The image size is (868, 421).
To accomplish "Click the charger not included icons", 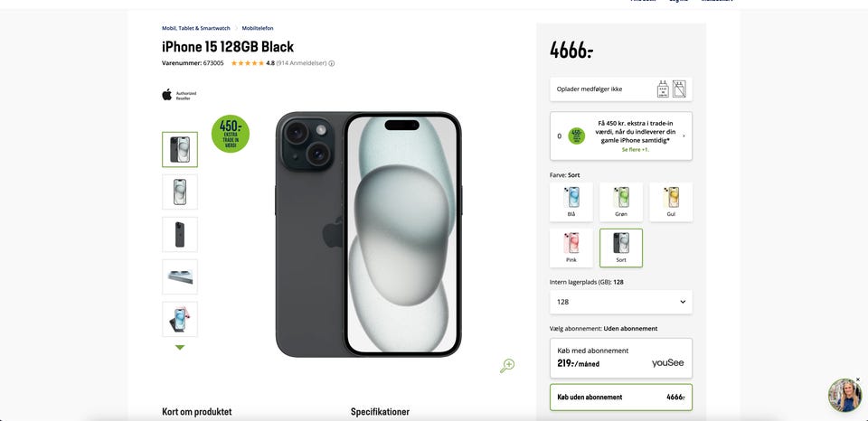I will [x=671, y=89].
